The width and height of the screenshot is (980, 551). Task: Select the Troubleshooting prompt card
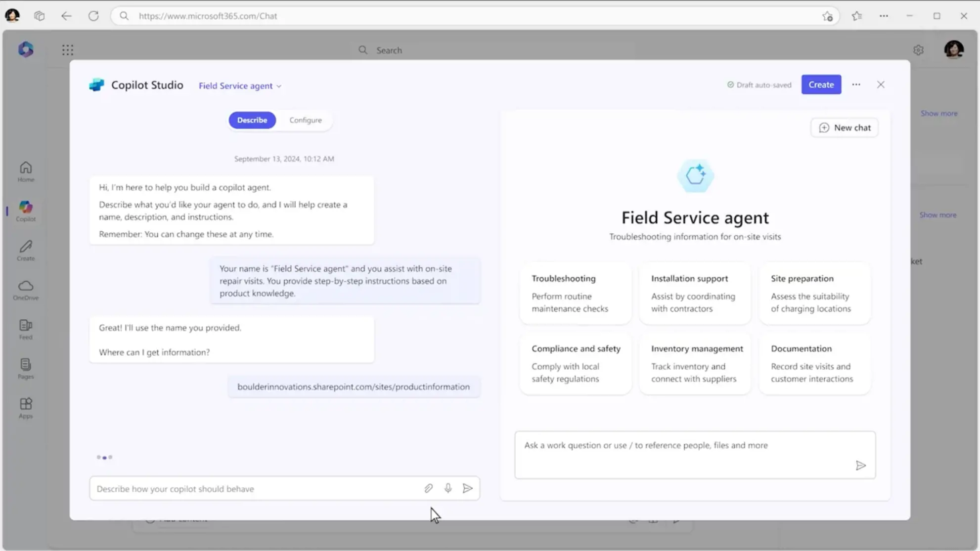576,293
